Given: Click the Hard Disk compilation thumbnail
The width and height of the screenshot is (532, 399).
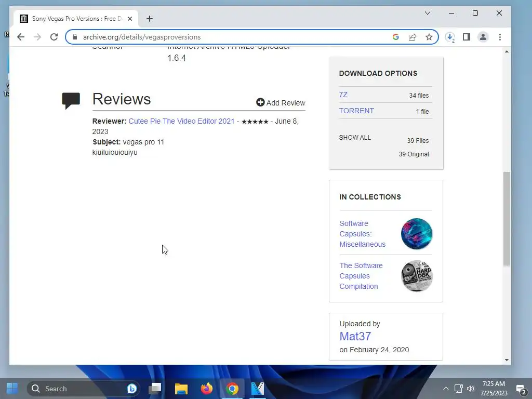Looking at the screenshot, I should 417,276.
